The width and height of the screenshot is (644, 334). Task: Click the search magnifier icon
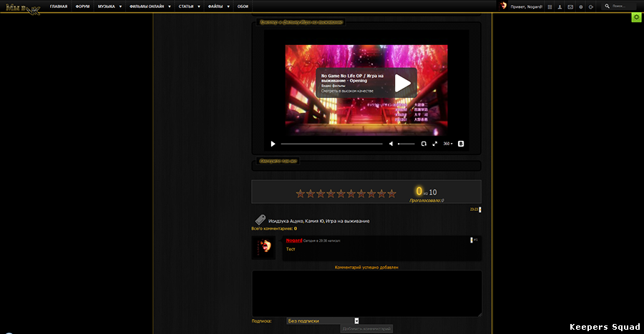tap(607, 6)
